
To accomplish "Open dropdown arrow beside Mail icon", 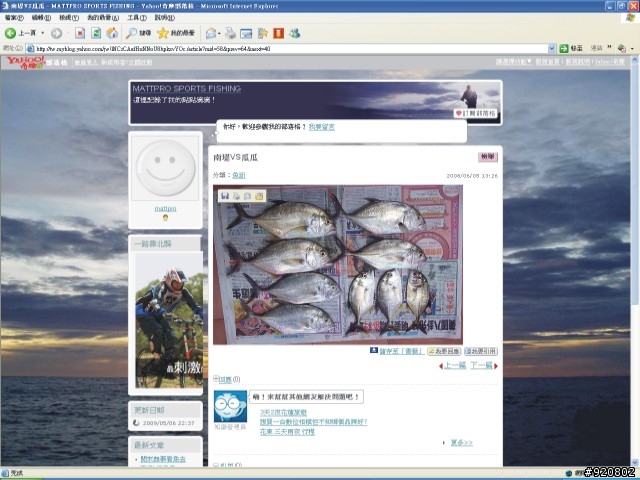I will [219, 33].
